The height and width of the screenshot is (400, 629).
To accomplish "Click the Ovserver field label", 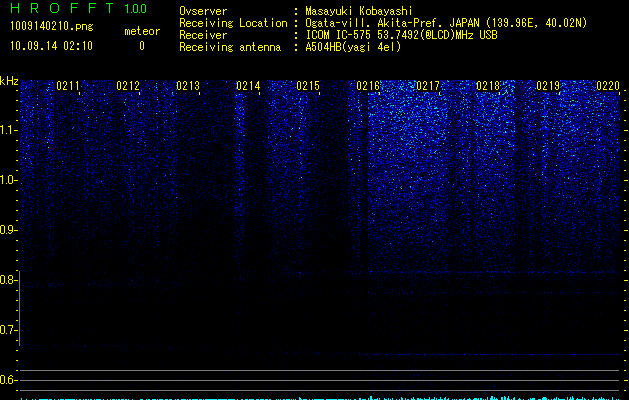I will pyautogui.click(x=203, y=11).
